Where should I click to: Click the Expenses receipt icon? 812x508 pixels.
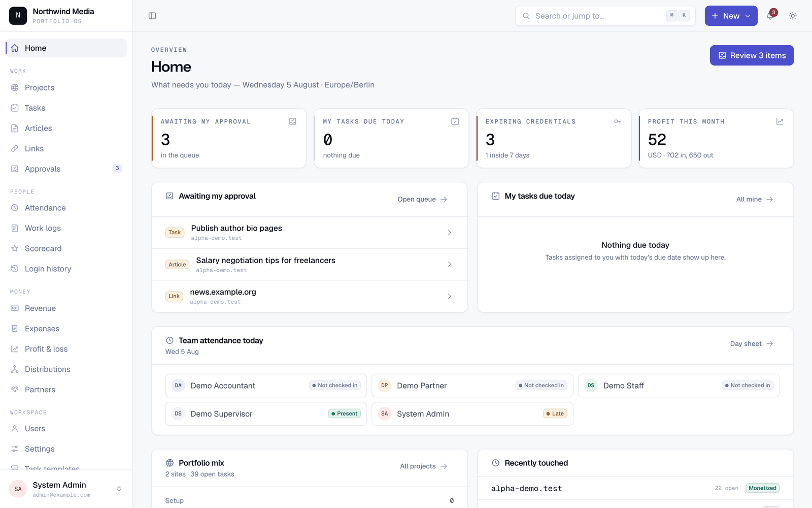(x=15, y=329)
